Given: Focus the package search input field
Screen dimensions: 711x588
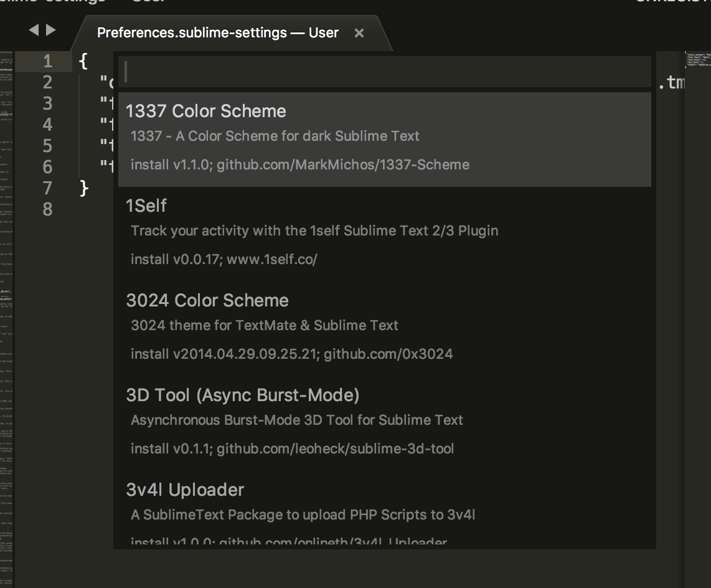Looking at the screenshot, I should click(386, 72).
